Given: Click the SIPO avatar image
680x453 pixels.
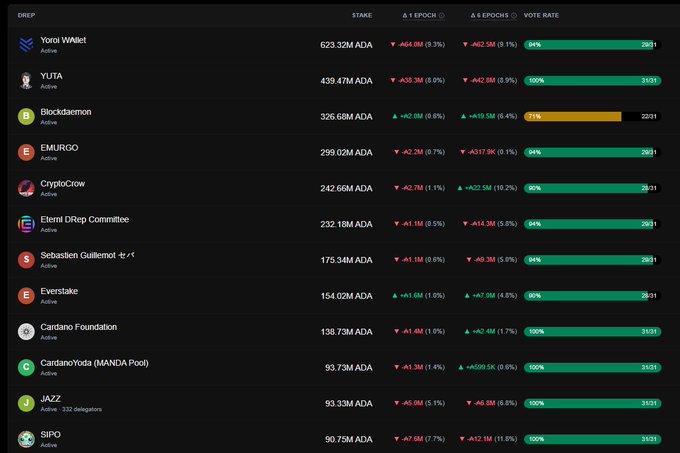Looking at the screenshot, I should point(26,439).
